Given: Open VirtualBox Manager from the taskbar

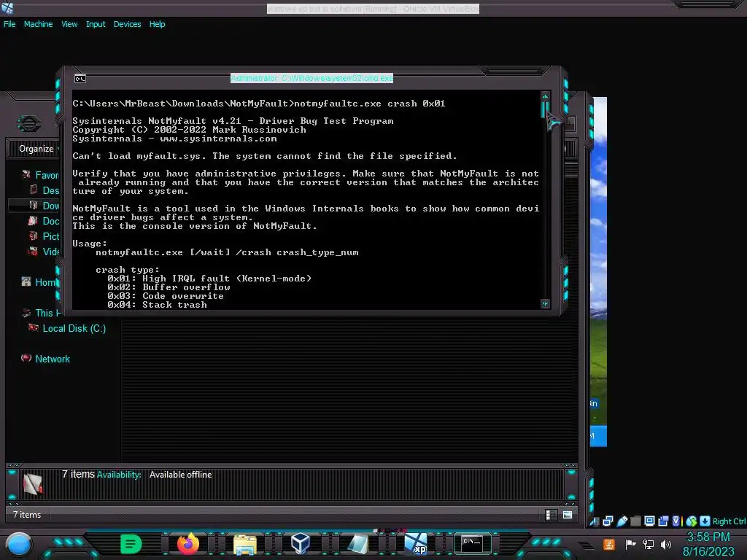Looking at the screenshot, I should [x=301, y=543].
